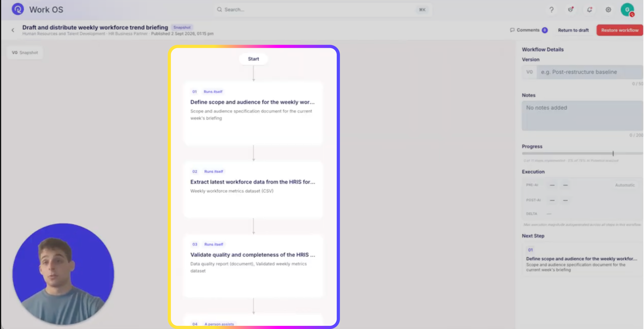
Task: Open step card Extract latest workforce data
Action: coord(253,190)
